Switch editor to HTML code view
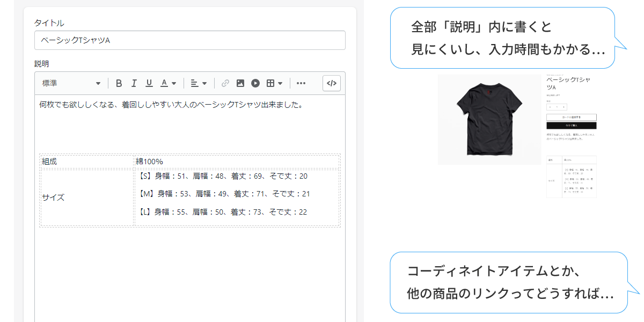The height and width of the screenshot is (322, 644). [x=332, y=83]
